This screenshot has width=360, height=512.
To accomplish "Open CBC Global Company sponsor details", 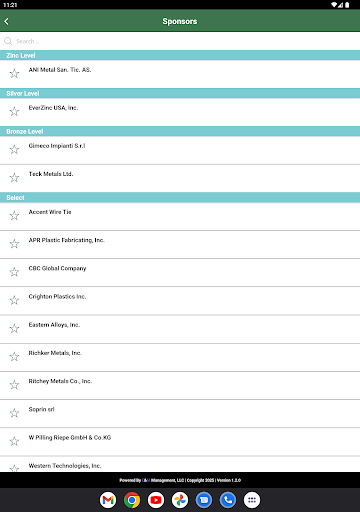I will 180,272.
